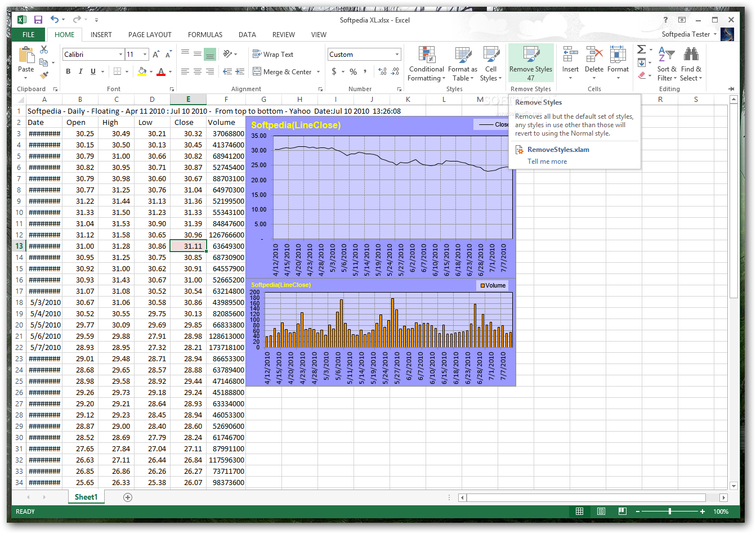The height and width of the screenshot is (534, 756).
Task: Switch to the INSERT tab
Action: [x=101, y=34]
